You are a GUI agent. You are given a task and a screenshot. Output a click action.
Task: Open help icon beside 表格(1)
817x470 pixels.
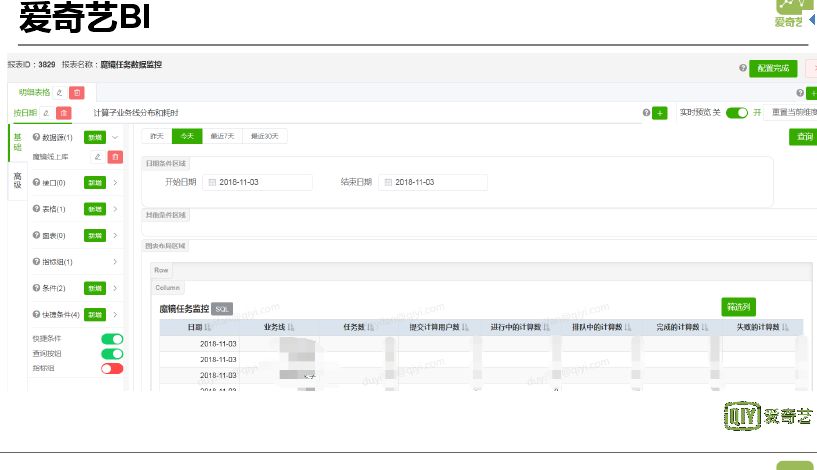36,208
